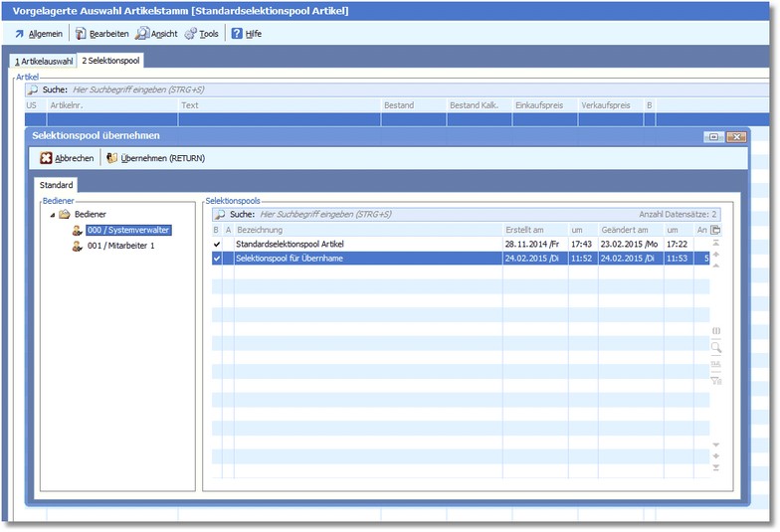The width and height of the screenshot is (780, 532).
Task: Click the column chooser icon in grid header
Action: (x=715, y=231)
